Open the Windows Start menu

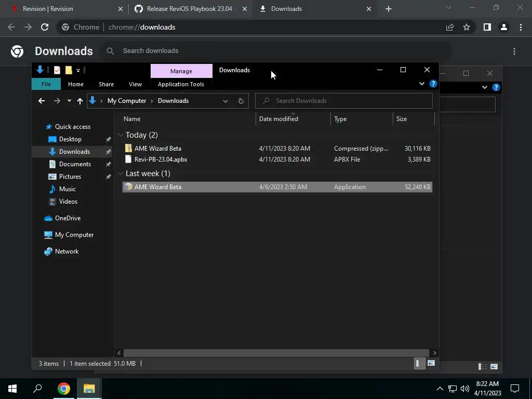(x=12, y=389)
